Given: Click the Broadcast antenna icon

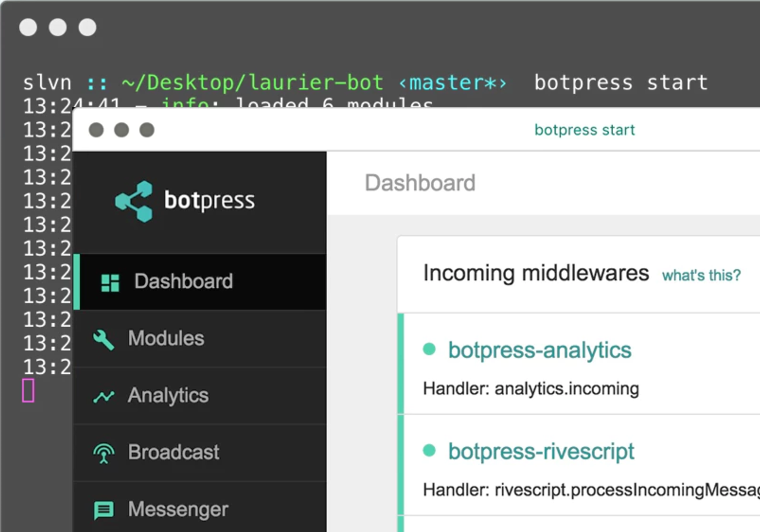Looking at the screenshot, I should point(103,453).
